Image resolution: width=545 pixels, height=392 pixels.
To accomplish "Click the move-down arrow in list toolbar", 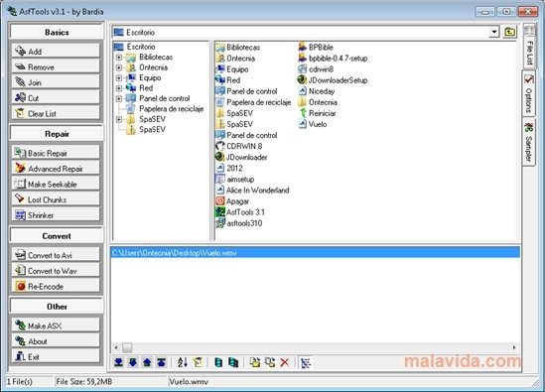I will click(133, 362).
